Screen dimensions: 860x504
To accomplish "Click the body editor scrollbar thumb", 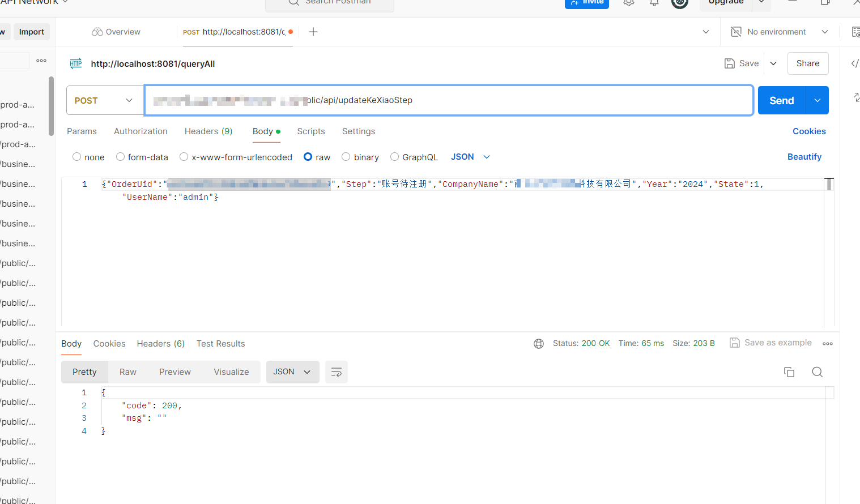I will click(x=829, y=184).
